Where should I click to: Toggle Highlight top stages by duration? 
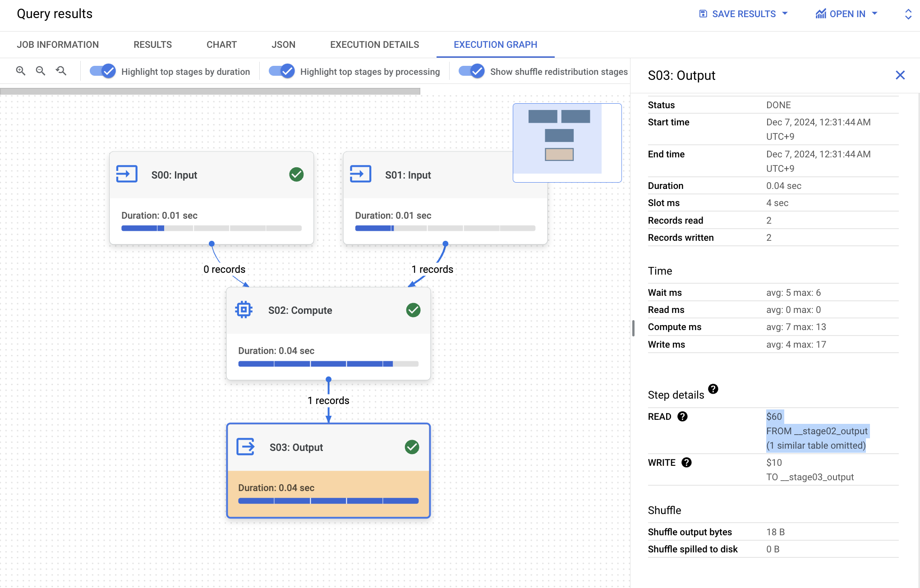103,71
